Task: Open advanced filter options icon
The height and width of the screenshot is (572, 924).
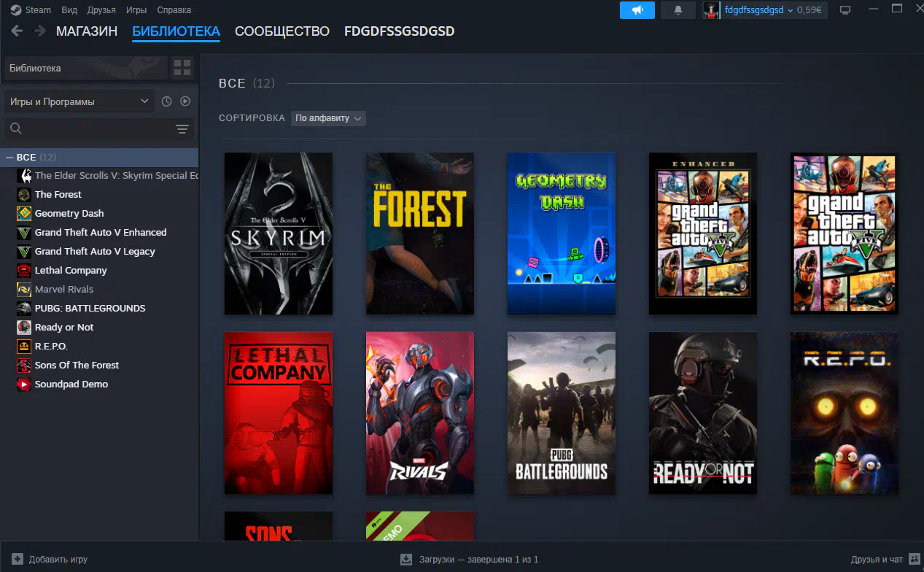Action: click(x=182, y=129)
